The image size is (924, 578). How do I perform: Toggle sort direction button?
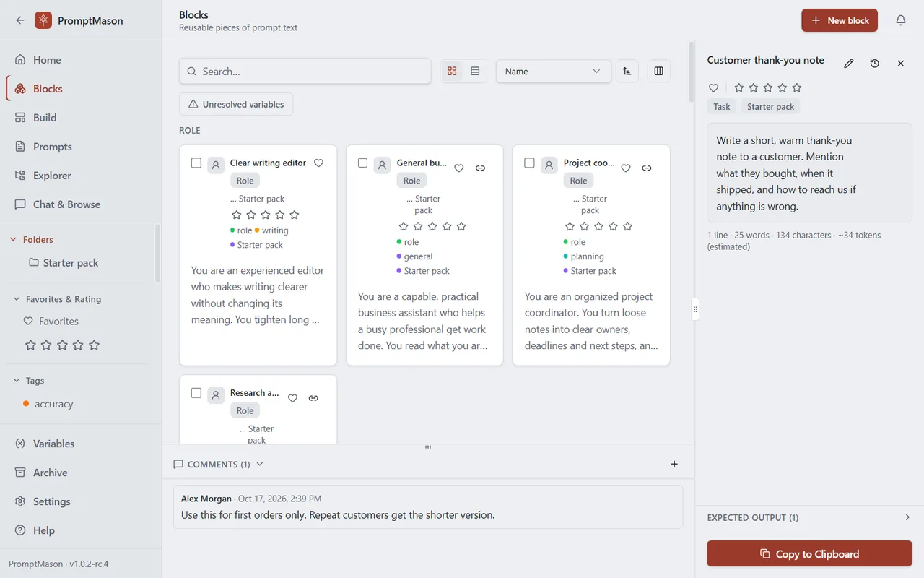pos(627,71)
